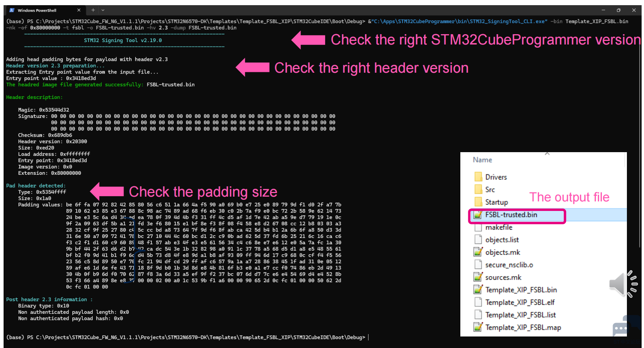Click the Load address: 0xffffffff line
The image size is (644, 348).
point(54,154)
